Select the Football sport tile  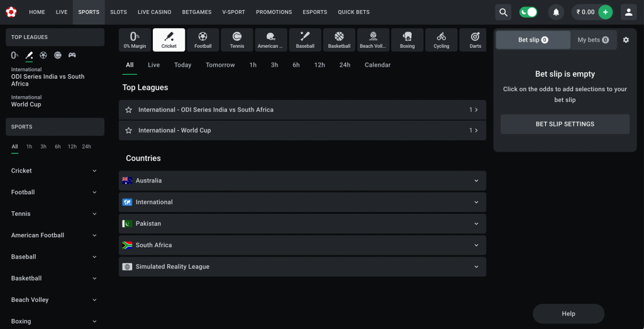(x=203, y=40)
